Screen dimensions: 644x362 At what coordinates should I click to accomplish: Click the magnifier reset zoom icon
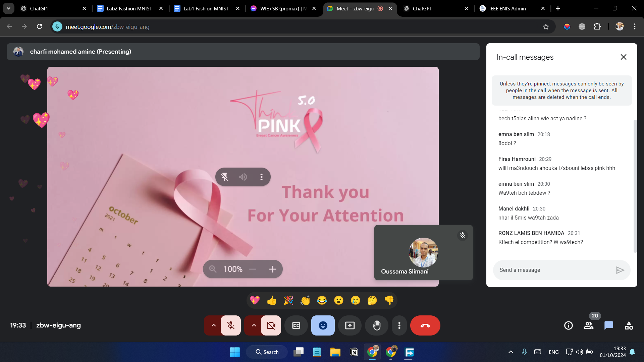pyautogui.click(x=213, y=269)
